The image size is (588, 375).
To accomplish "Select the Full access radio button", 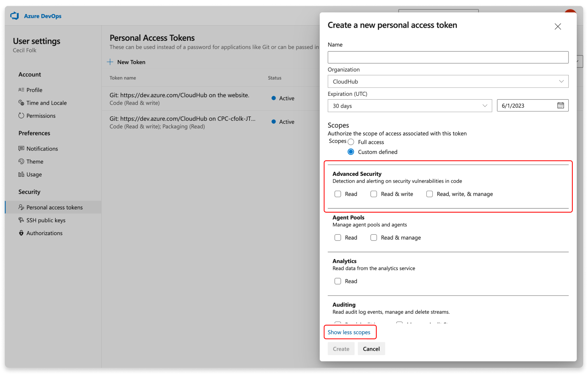I will coord(351,142).
